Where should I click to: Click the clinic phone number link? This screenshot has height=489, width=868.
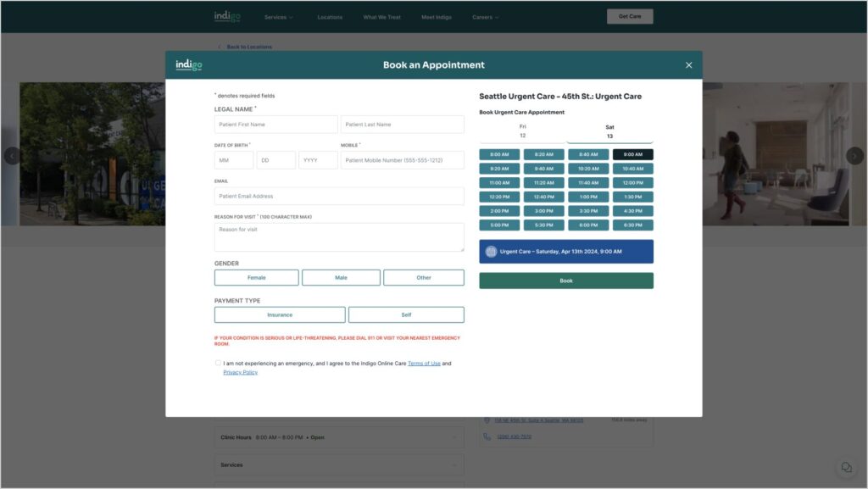pos(515,436)
